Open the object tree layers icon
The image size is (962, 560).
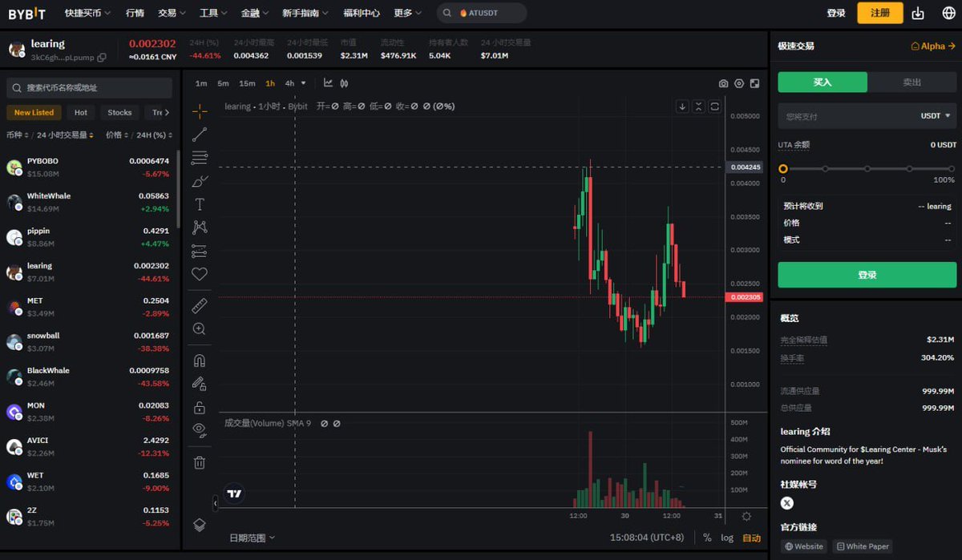(200, 525)
